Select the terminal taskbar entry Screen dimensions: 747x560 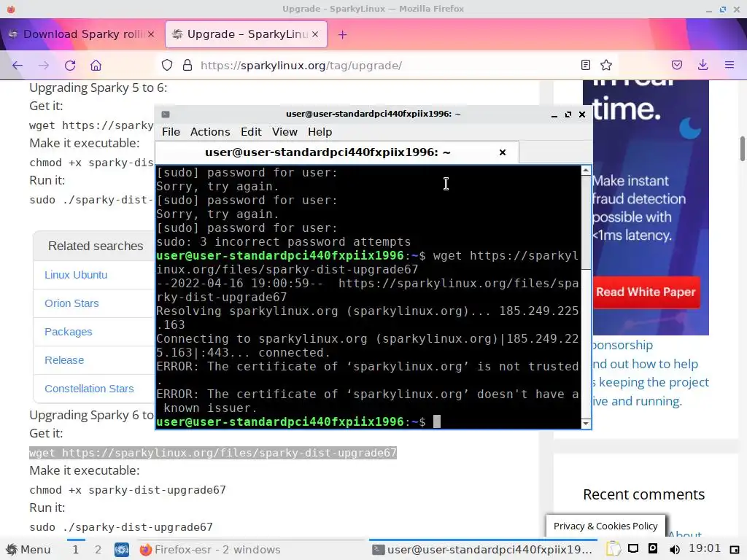(x=482, y=550)
